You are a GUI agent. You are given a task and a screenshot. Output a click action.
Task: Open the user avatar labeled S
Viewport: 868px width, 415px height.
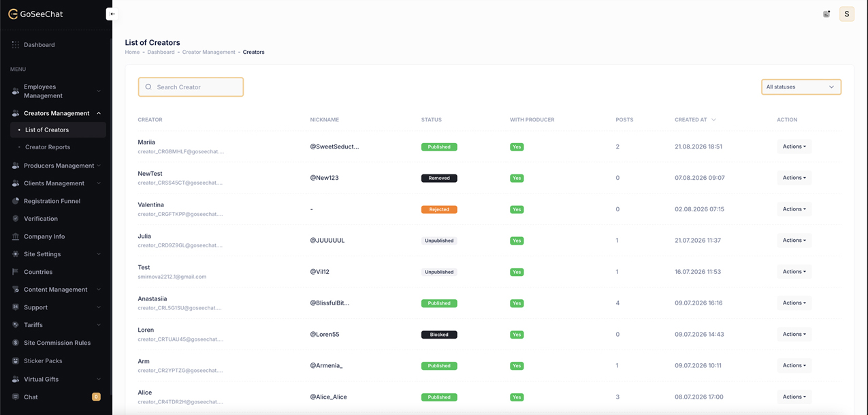[847, 14]
